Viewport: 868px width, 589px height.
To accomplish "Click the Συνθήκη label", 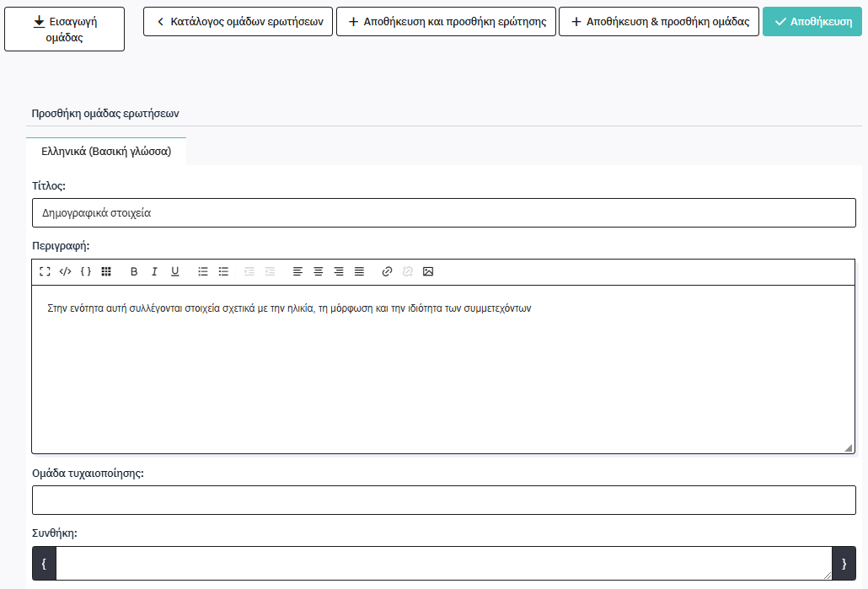I will coord(54,533).
